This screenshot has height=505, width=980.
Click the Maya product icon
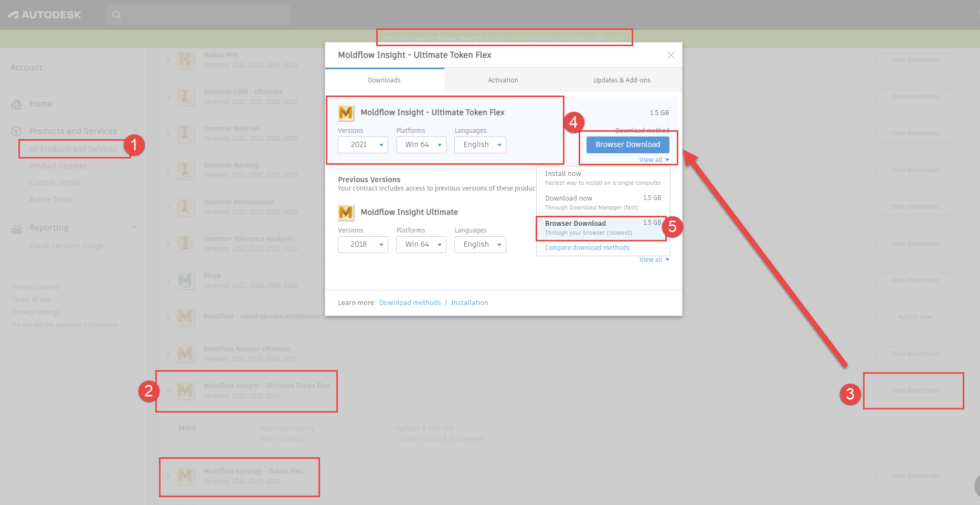coord(185,280)
